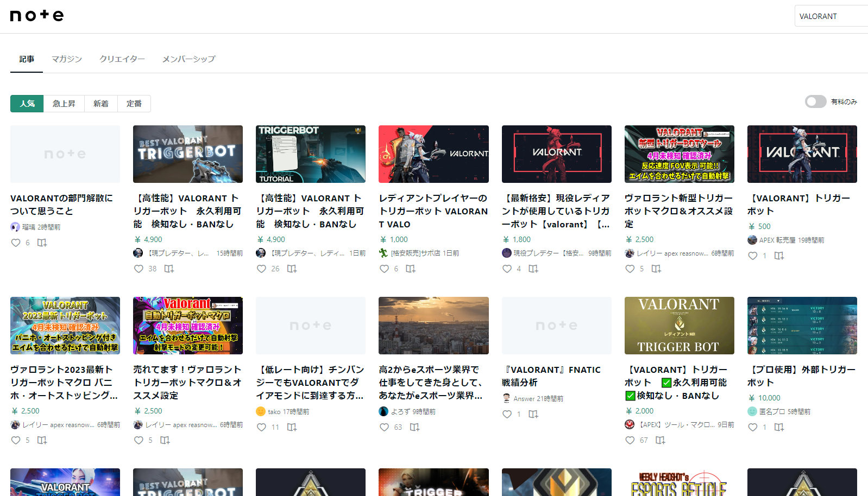Bookmark the ヴァロラント新型トリガーボットマクロ article
The height and width of the screenshot is (496, 868).
(656, 269)
